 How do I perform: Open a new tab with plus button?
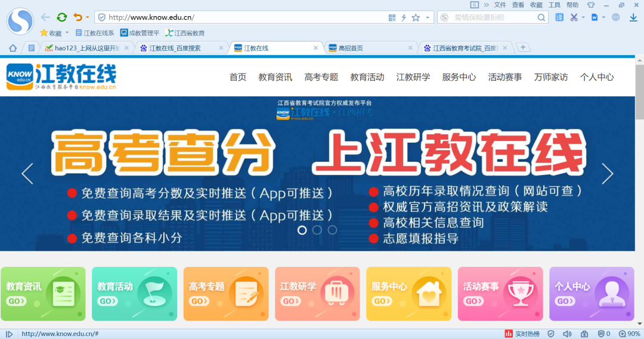(x=523, y=48)
